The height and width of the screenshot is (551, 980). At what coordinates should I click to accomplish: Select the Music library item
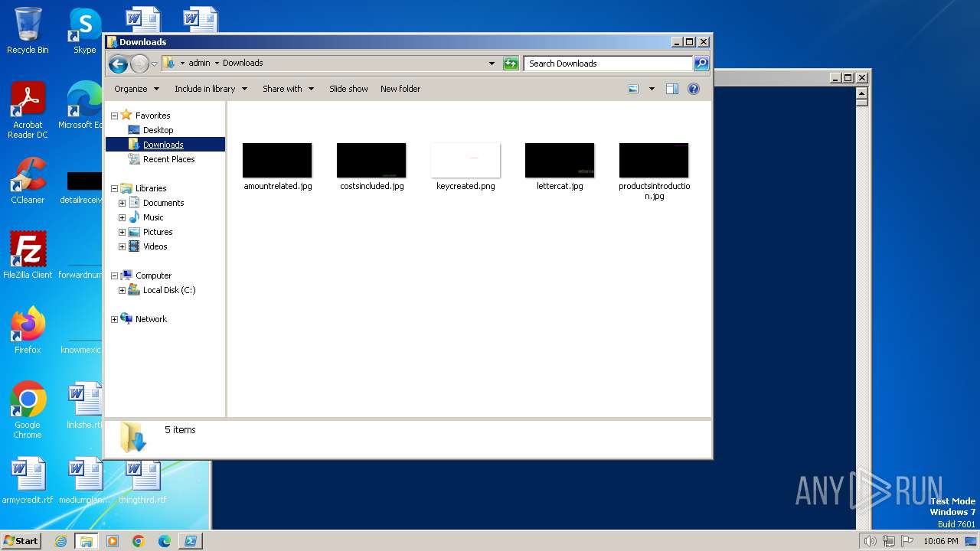(153, 217)
